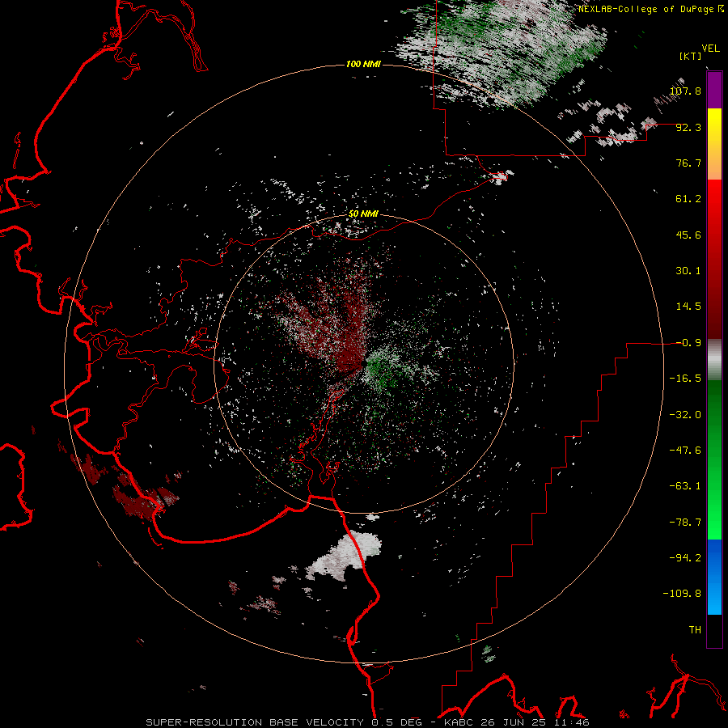Viewport: 728px width, 728px height.
Task: Select the -47.6 scale value
Action: (685, 451)
